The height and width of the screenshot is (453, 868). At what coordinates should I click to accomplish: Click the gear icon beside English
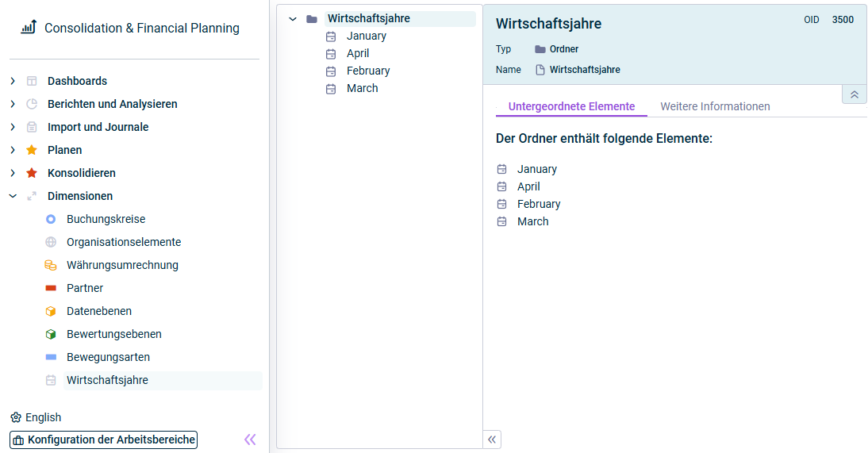point(16,417)
